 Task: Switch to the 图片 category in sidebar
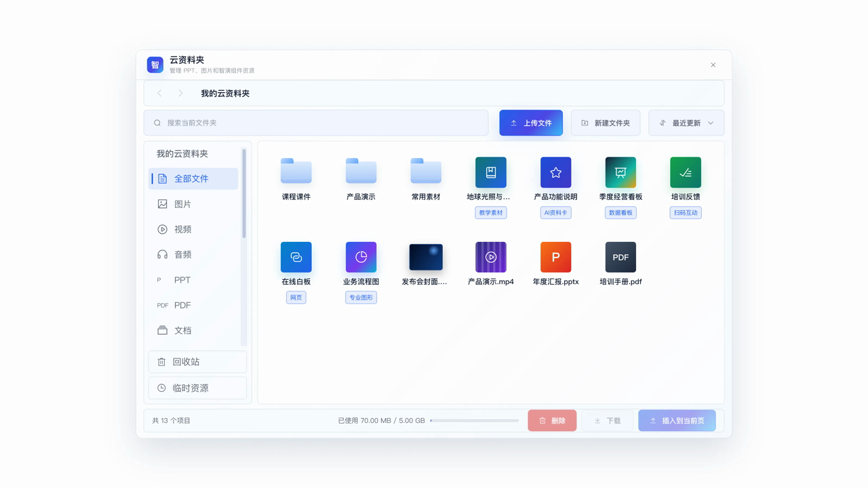(x=193, y=204)
